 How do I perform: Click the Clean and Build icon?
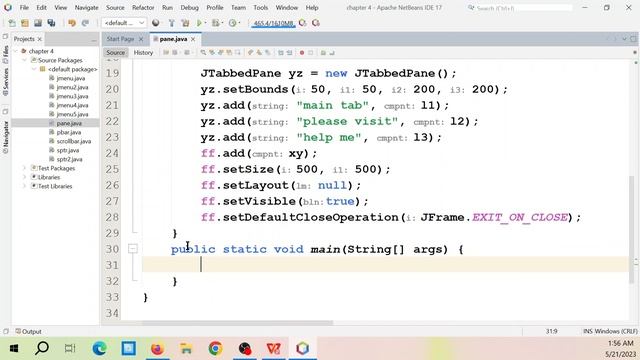(185, 23)
